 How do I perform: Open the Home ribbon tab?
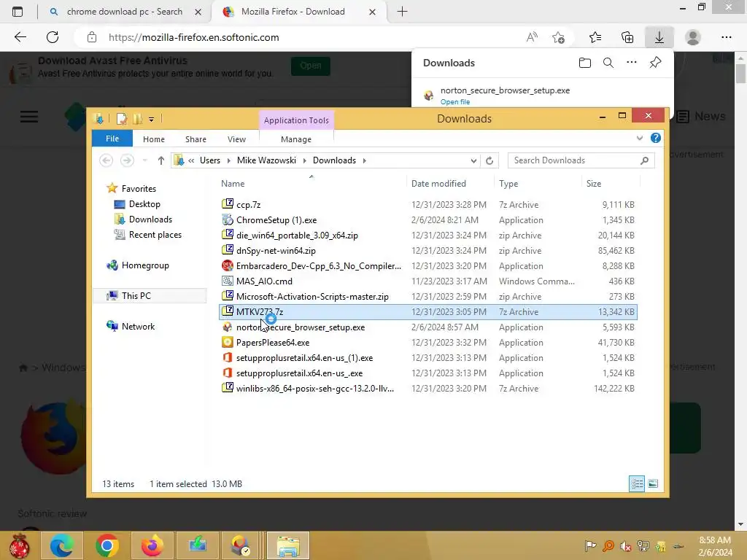(x=153, y=139)
